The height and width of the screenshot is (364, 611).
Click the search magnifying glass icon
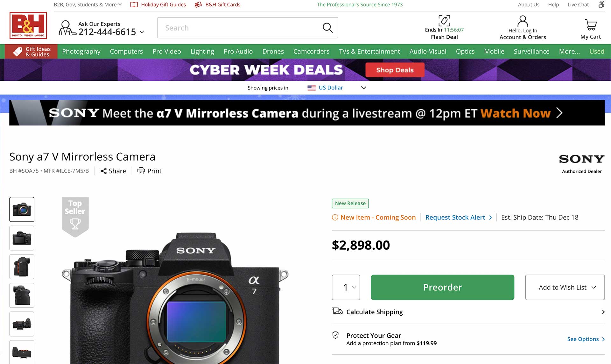tap(327, 28)
